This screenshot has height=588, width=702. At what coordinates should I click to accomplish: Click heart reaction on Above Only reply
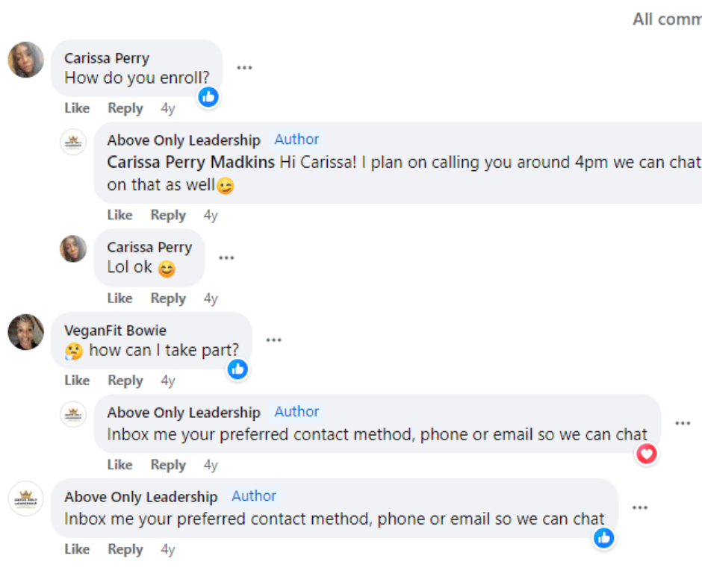click(647, 453)
